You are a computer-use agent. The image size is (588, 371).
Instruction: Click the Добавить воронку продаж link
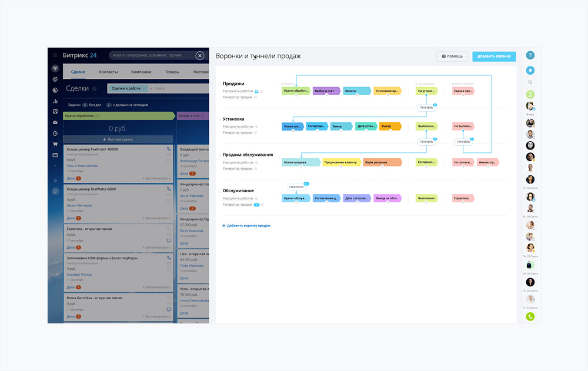click(248, 226)
